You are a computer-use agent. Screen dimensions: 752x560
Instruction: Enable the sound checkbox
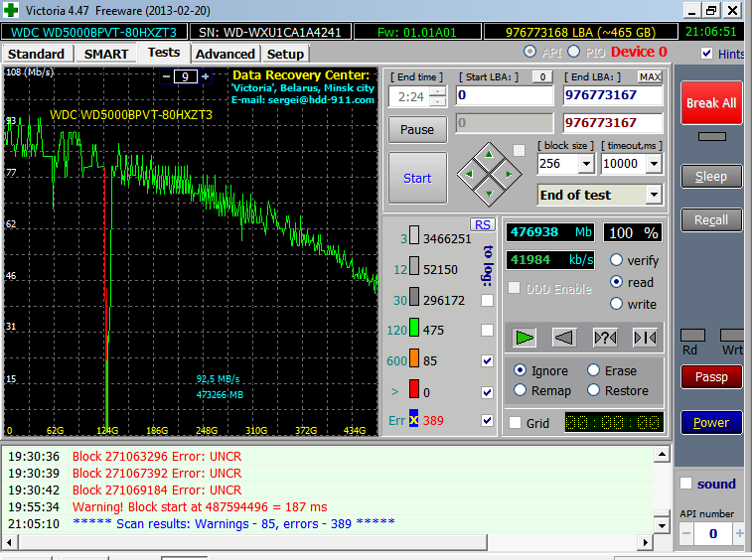coord(685,484)
